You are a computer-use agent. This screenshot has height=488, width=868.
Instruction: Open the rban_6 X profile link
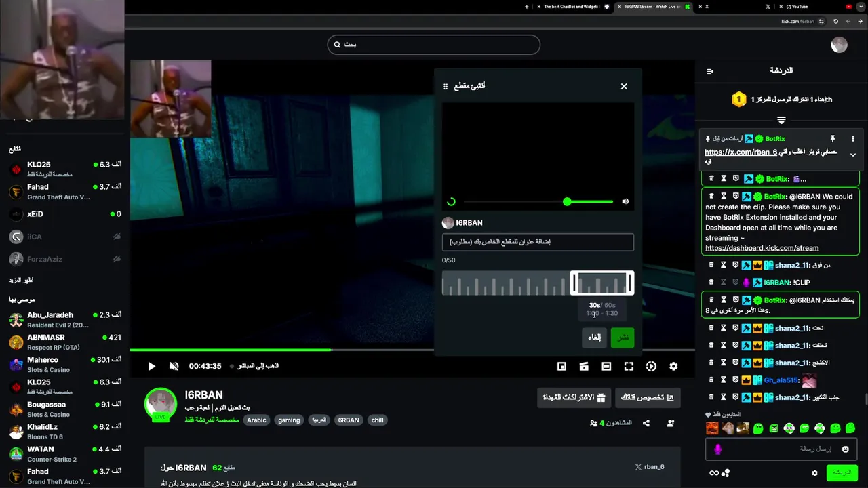pos(650,467)
